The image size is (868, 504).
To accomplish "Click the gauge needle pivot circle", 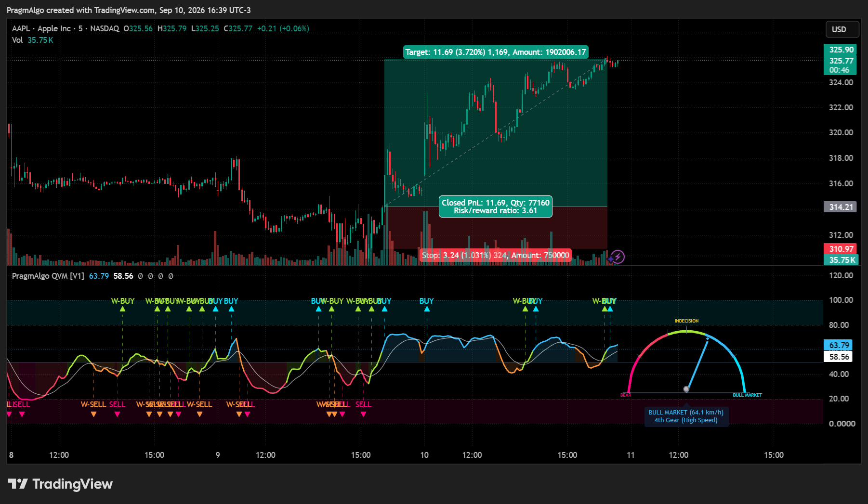I will [x=686, y=389].
